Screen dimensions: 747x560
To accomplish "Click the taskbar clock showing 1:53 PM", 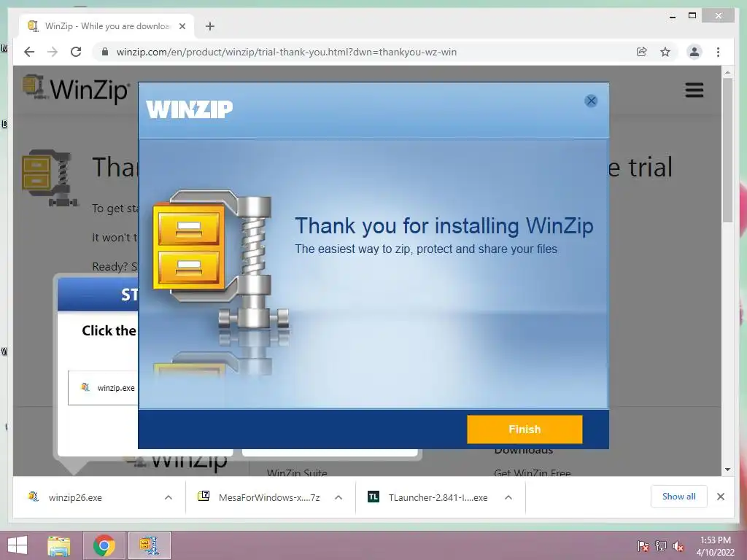I will (715, 545).
